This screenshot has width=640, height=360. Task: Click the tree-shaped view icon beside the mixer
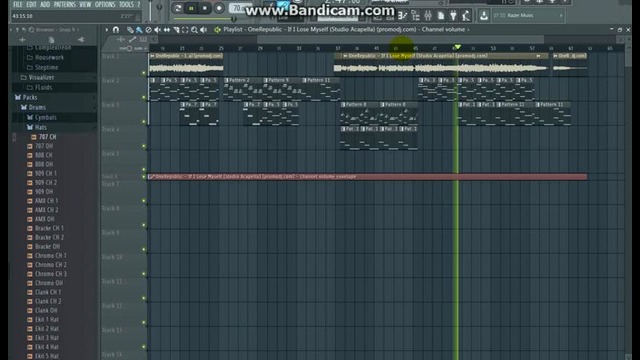pos(416,16)
